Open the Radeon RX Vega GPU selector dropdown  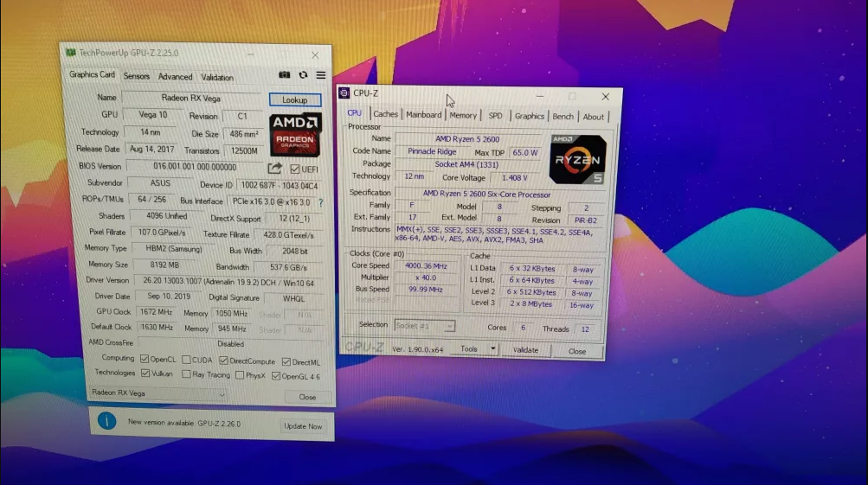158,393
